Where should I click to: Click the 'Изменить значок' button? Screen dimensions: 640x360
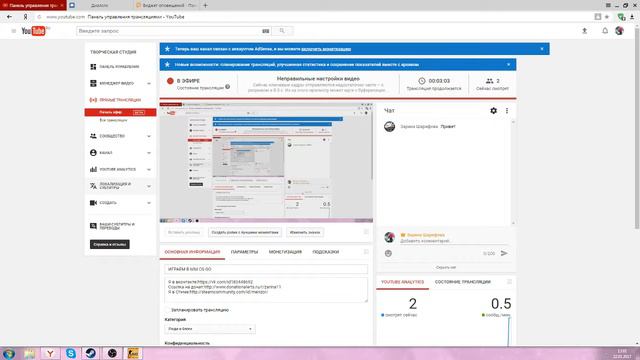[x=305, y=232]
